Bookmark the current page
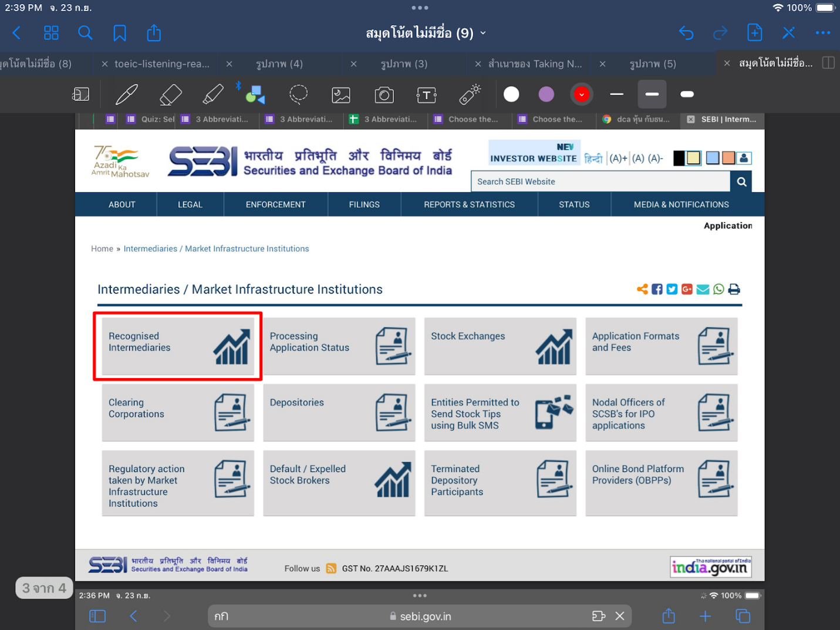Viewport: 840px width, 630px height. [x=120, y=33]
